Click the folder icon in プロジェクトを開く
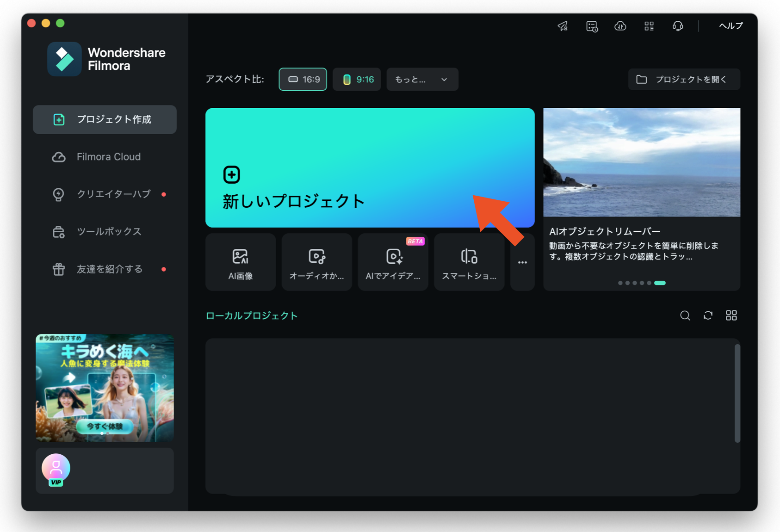Image resolution: width=780 pixels, height=532 pixels. coord(641,80)
